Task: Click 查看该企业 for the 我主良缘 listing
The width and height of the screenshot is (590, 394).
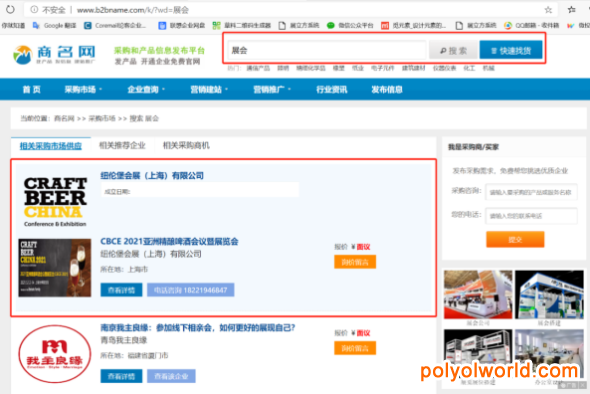Action: coord(171,376)
